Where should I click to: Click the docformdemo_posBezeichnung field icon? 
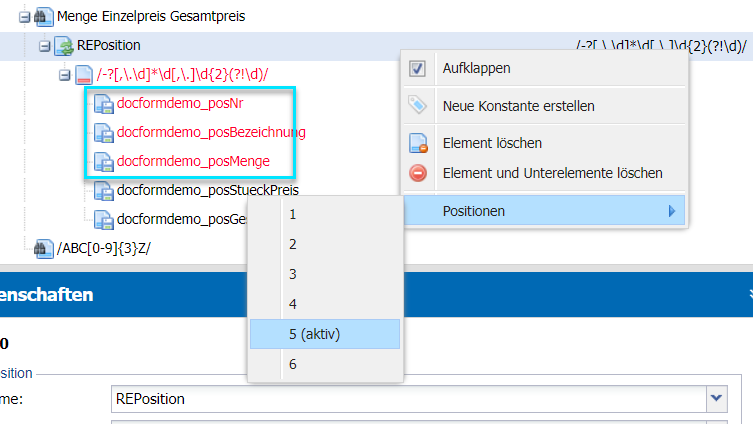tap(104, 132)
